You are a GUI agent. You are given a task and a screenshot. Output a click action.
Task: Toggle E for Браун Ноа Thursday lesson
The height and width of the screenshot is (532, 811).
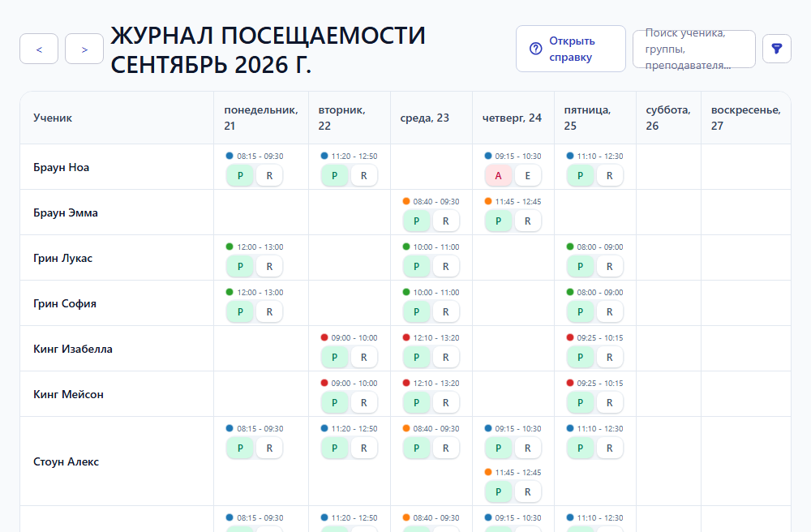(x=528, y=176)
